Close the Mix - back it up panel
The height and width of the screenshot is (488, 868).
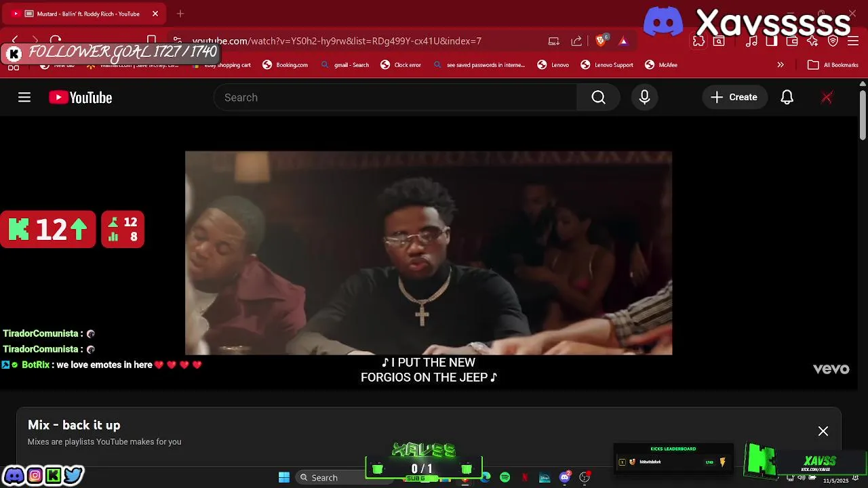click(823, 431)
